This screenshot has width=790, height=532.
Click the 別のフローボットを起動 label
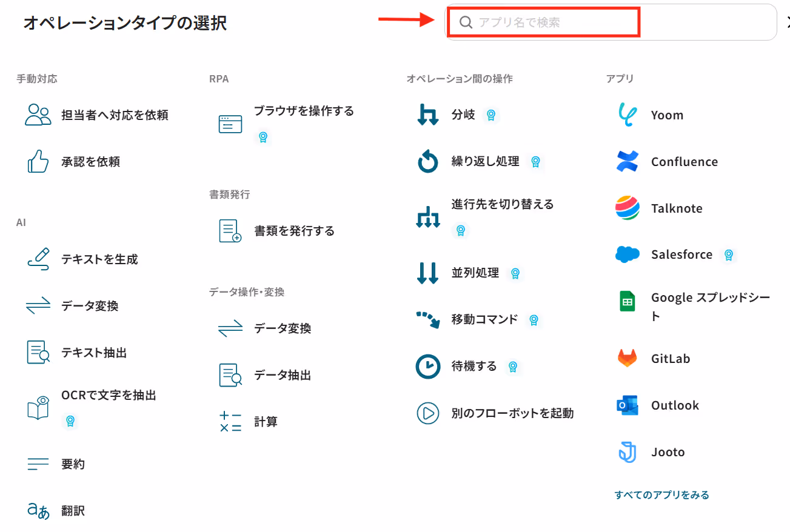(512, 413)
